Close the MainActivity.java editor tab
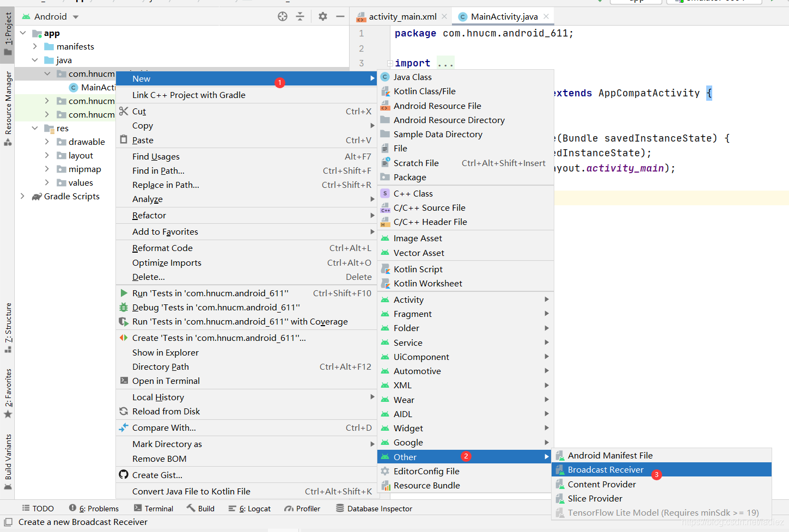The height and width of the screenshot is (532, 789). [x=546, y=16]
